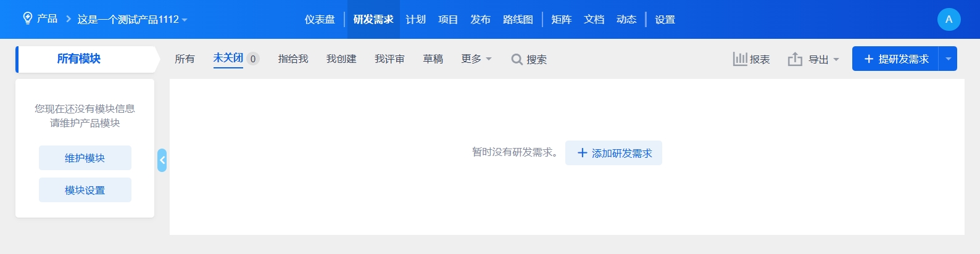Viewport: 980px width, 254px height.
Task: Switch to the 项目 nav tab
Action: 448,20
